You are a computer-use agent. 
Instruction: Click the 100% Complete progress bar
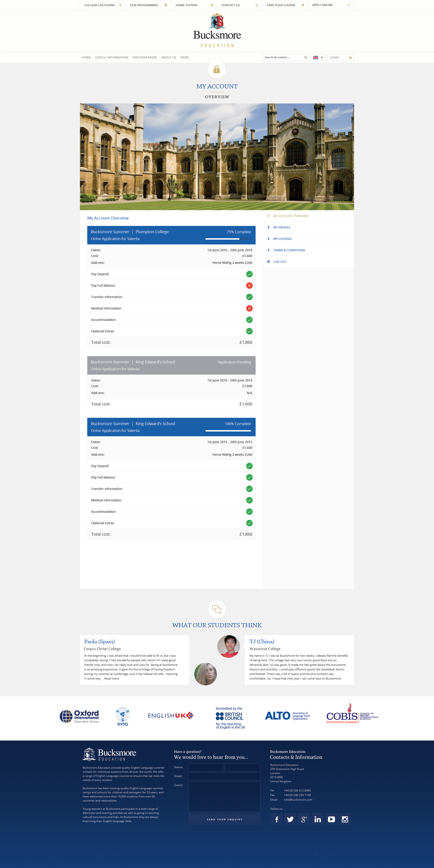(x=228, y=431)
